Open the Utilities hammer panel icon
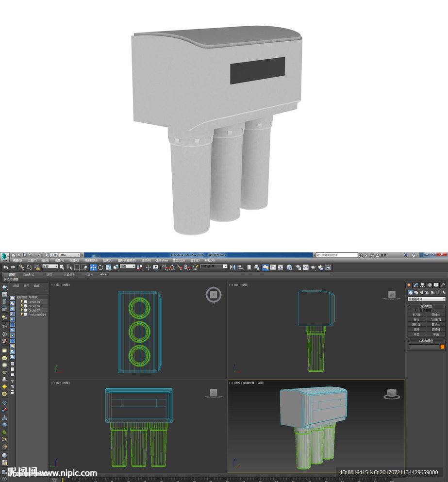Image resolution: width=448 pixels, height=482 pixels. pos(443,285)
